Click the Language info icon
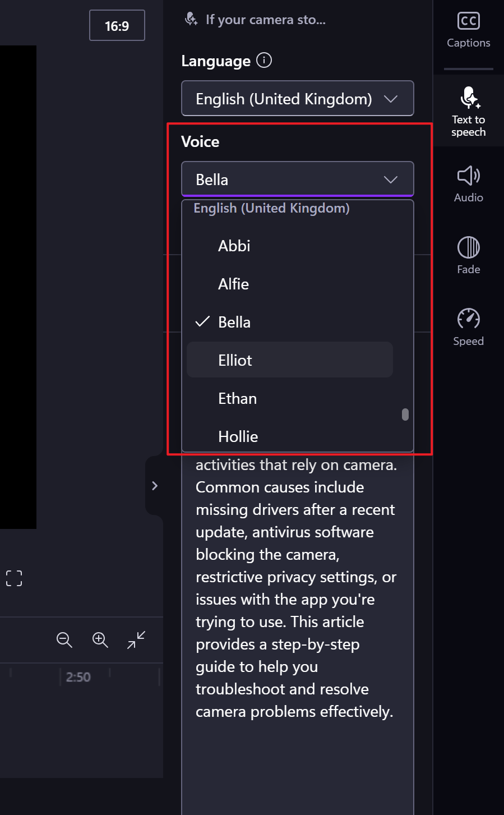 click(x=264, y=60)
